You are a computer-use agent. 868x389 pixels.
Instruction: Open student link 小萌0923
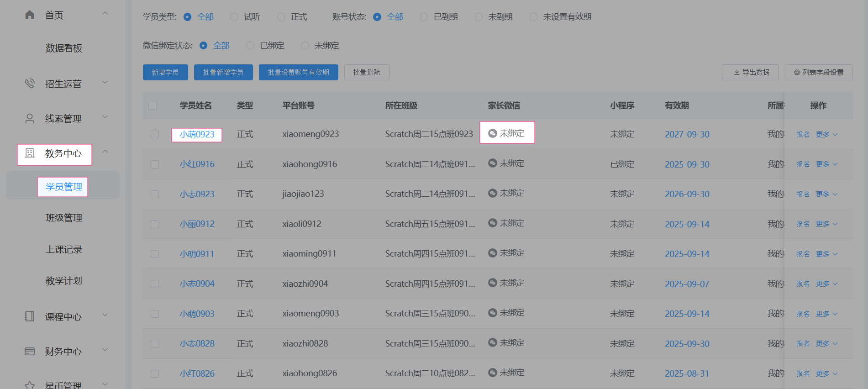(197, 135)
